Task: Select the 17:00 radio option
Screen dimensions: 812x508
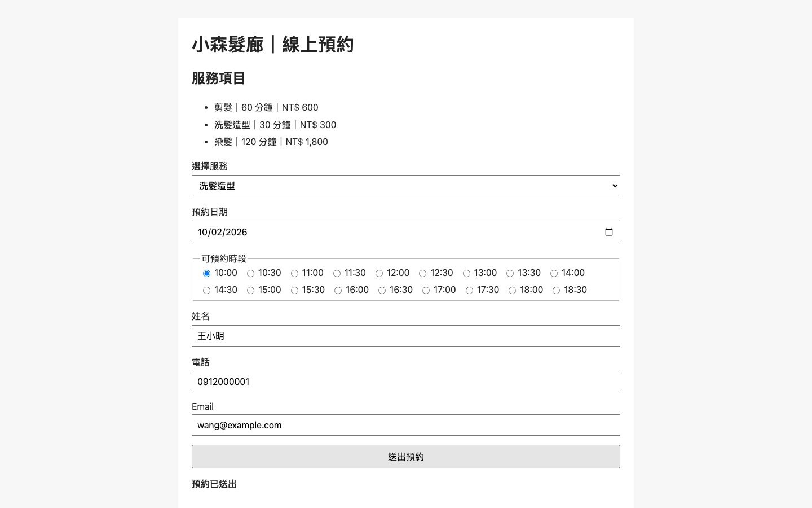Action: pos(426,290)
